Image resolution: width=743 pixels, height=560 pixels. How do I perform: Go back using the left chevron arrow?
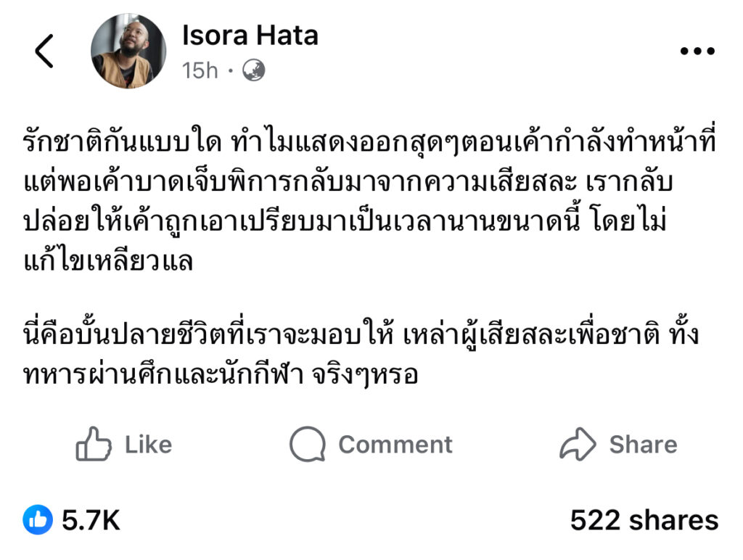44,52
